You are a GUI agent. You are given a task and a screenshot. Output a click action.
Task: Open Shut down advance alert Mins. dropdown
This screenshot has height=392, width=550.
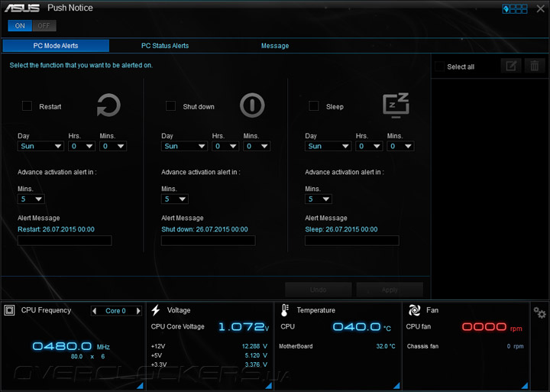pos(175,199)
